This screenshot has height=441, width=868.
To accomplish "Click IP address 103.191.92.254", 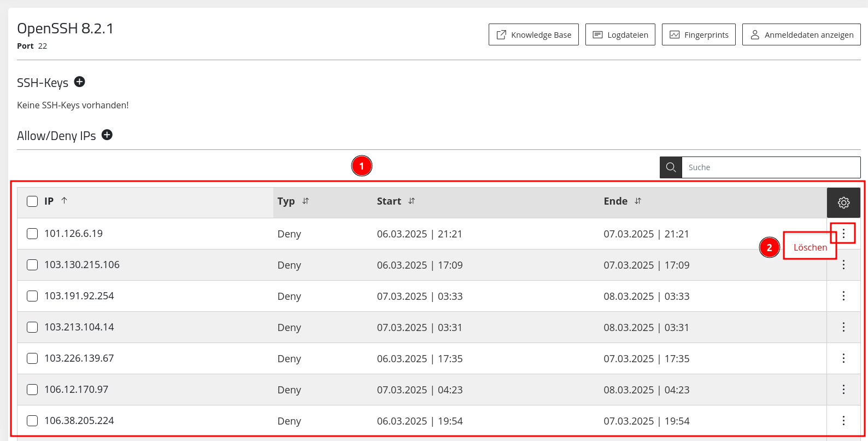I will pyautogui.click(x=79, y=296).
